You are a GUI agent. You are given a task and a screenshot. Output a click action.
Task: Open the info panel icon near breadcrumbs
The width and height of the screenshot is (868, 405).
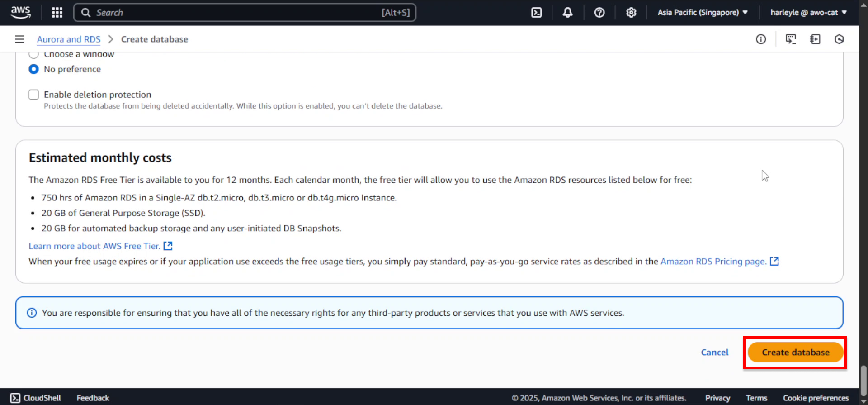[761, 39]
